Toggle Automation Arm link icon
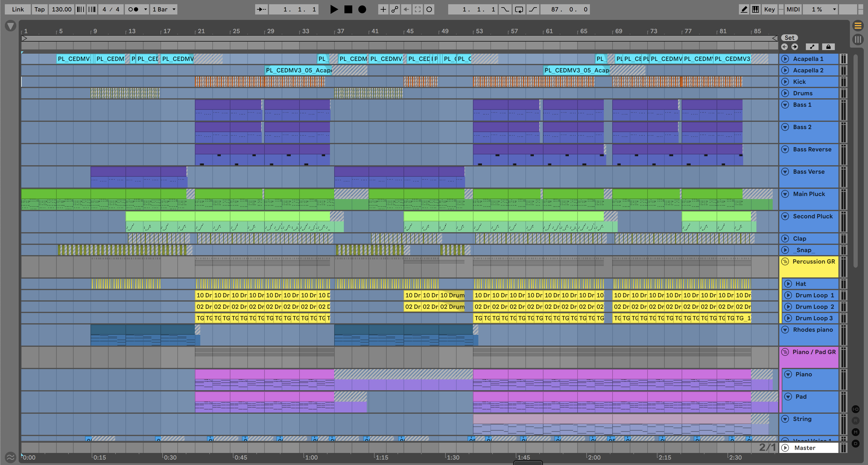This screenshot has width=868, height=465. click(394, 9)
